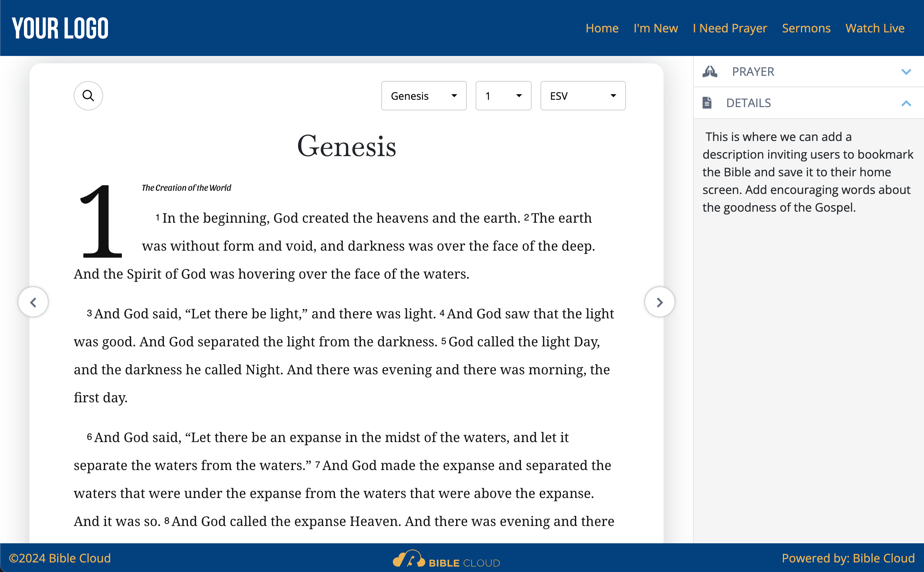Open the ESV translation dropdown
Screen dimensions: 924x572
(x=582, y=96)
